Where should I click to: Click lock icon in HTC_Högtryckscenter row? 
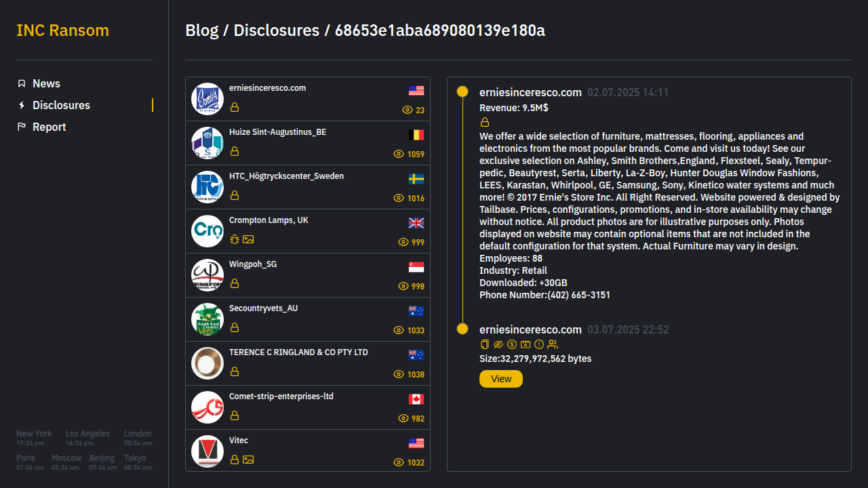pyautogui.click(x=235, y=195)
